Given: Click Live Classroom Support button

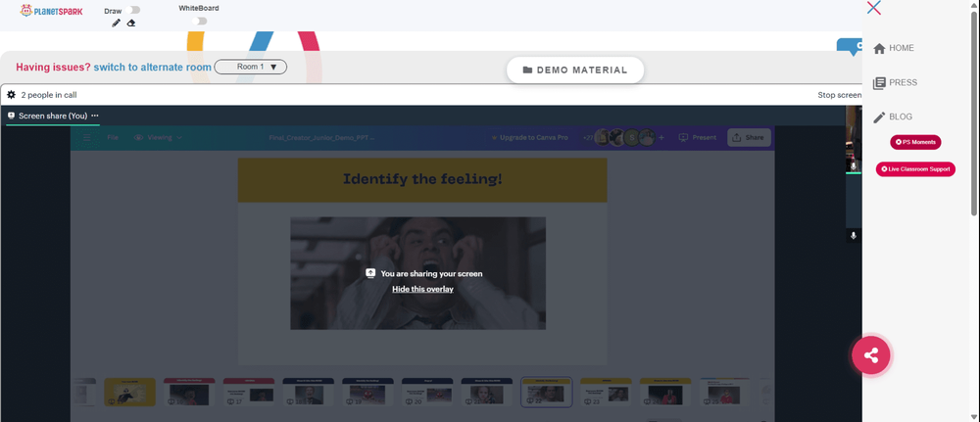Looking at the screenshot, I should [x=915, y=169].
